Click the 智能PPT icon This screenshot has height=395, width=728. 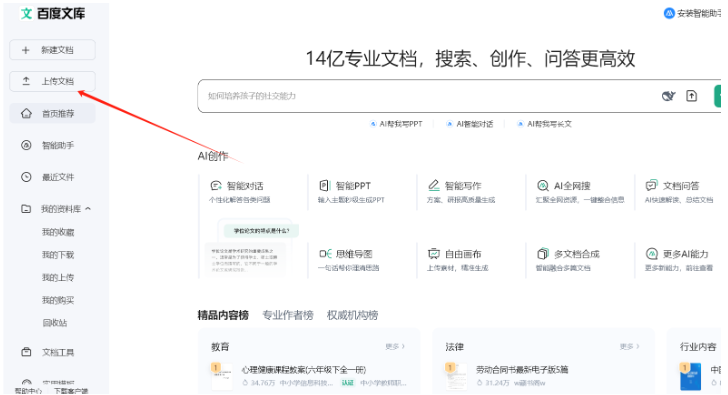click(325, 186)
